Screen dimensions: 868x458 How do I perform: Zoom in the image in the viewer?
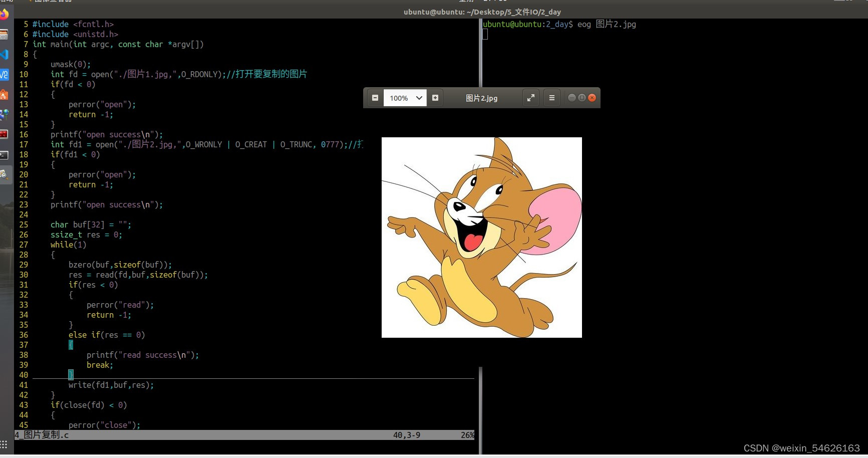[435, 98]
